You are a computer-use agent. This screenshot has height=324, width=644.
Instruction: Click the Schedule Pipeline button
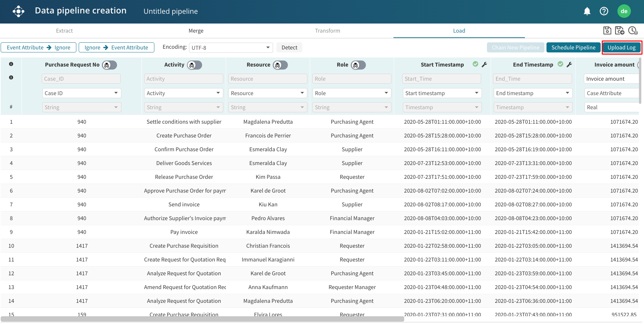click(573, 48)
